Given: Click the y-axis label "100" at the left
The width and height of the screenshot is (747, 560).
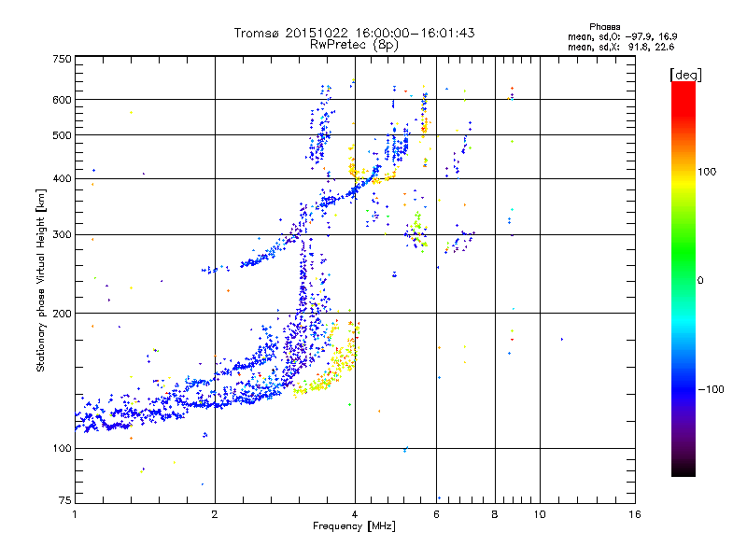Looking at the screenshot, I should click(62, 448).
